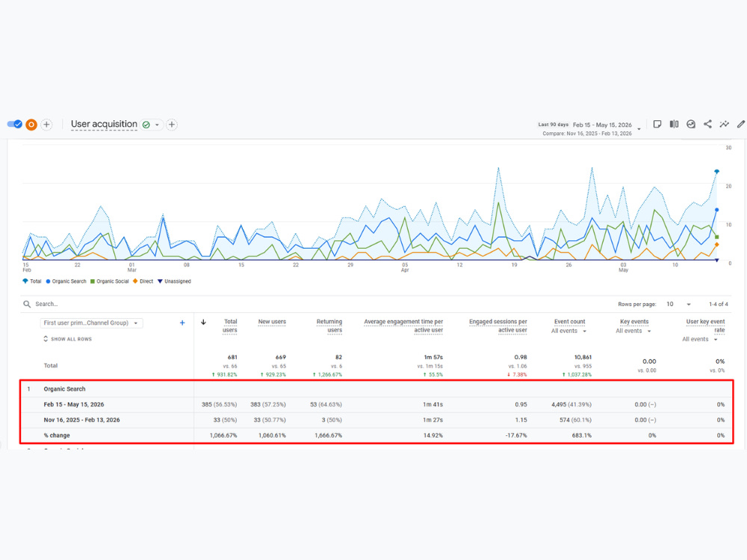Click the User key event rate header
Viewport: 747px width, 560px height.
click(x=706, y=326)
